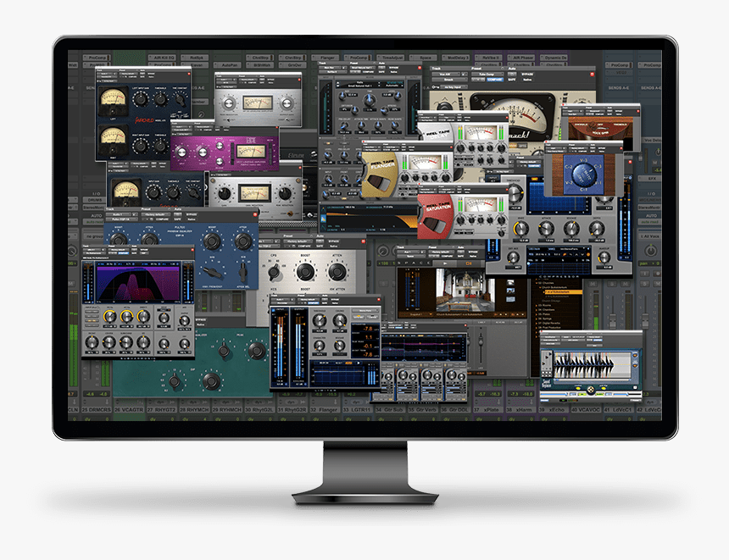
Task: Click the key input icon on the Smack! plugin
Action: click(434, 86)
